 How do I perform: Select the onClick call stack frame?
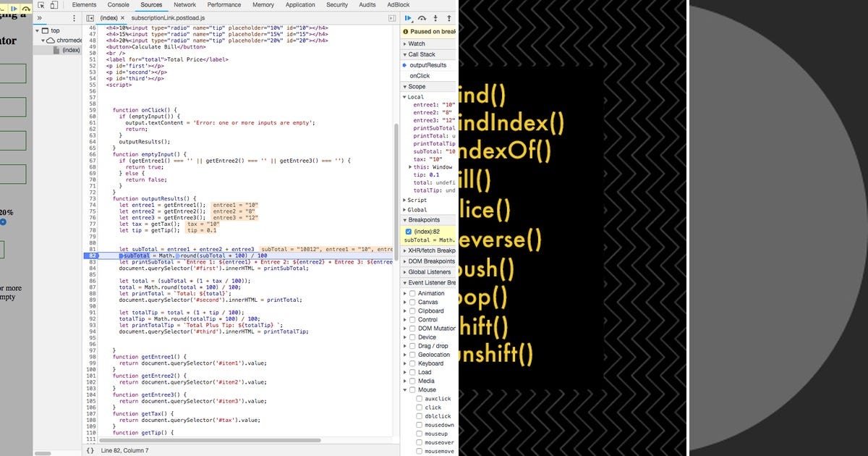pos(429,75)
